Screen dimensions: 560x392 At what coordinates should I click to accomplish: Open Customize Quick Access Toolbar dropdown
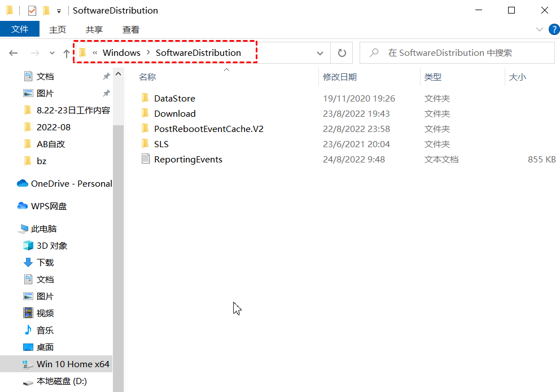click(59, 11)
